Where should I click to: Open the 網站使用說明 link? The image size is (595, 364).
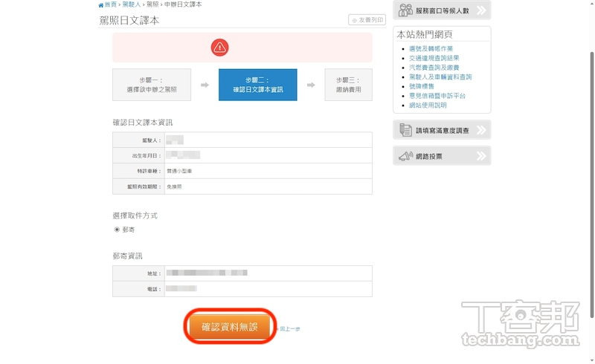pos(428,105)
